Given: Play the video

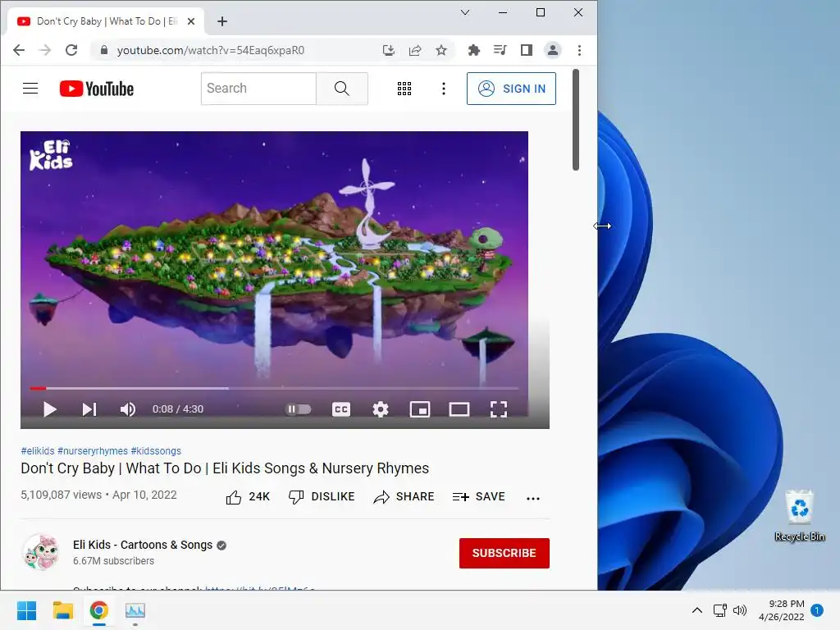Looking at the screenshot, I should [50, 409].
